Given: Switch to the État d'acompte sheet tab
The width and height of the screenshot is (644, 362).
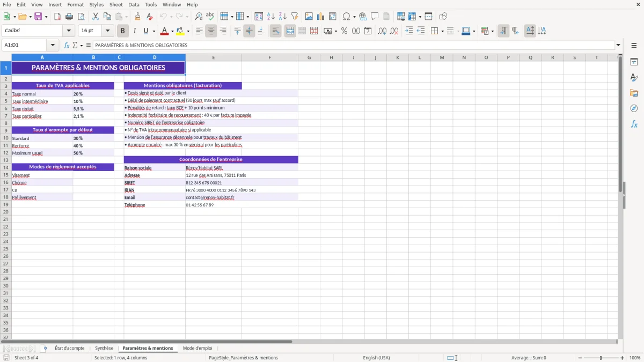Looking at the screenshot, I should 70,348.
